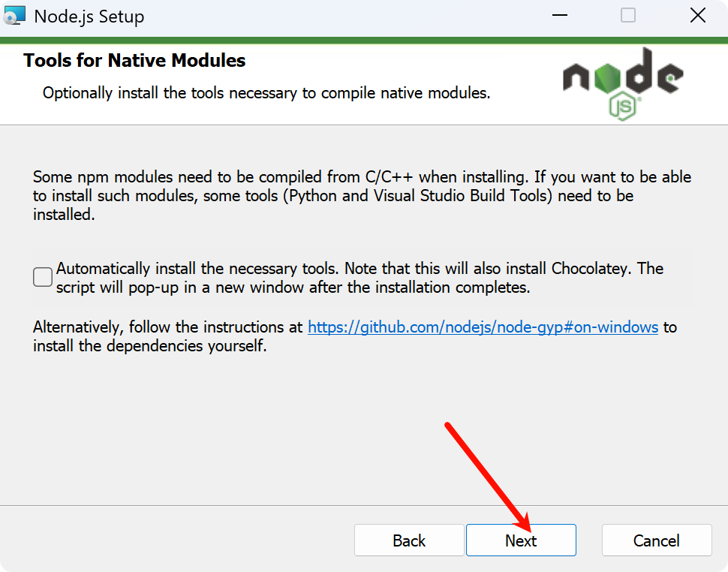
Task: Click the 'Tools for Native Modules' heading
Action: click(x=135, y=61)
